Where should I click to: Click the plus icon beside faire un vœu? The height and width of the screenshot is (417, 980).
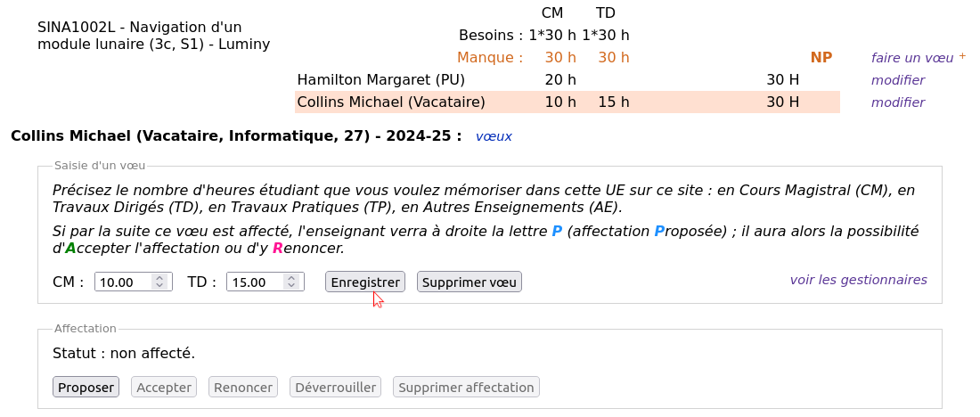962,55
